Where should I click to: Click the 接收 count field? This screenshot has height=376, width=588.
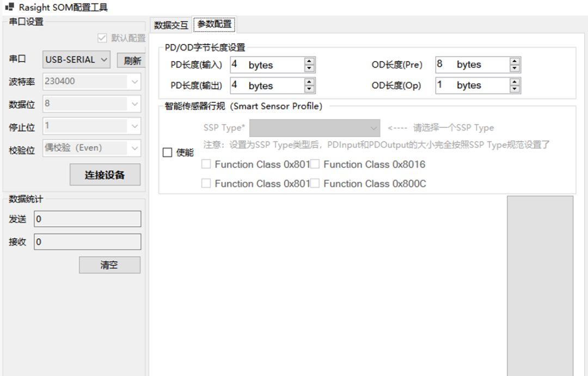[x=87, y=242]
